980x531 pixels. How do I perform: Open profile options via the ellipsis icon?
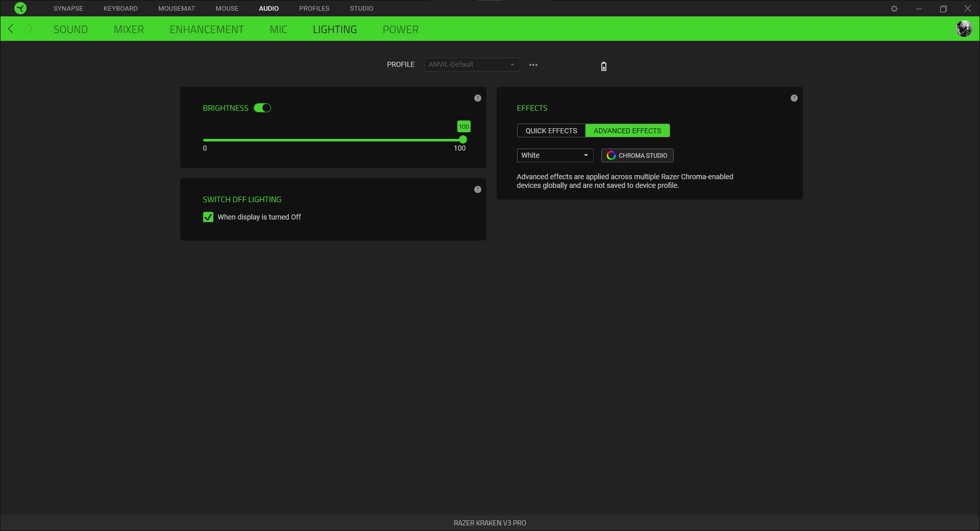click(x=533, y=65)
